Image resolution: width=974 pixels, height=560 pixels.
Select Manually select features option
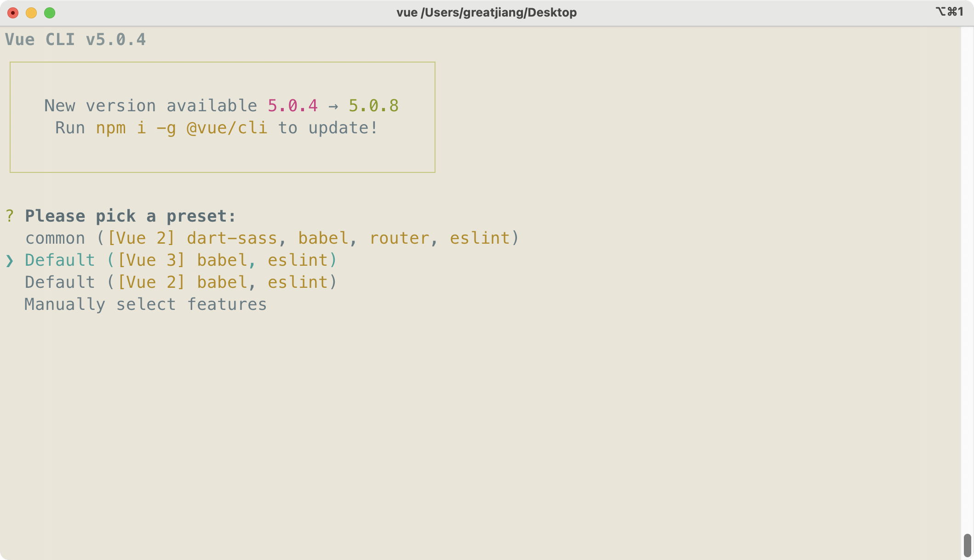145,304
